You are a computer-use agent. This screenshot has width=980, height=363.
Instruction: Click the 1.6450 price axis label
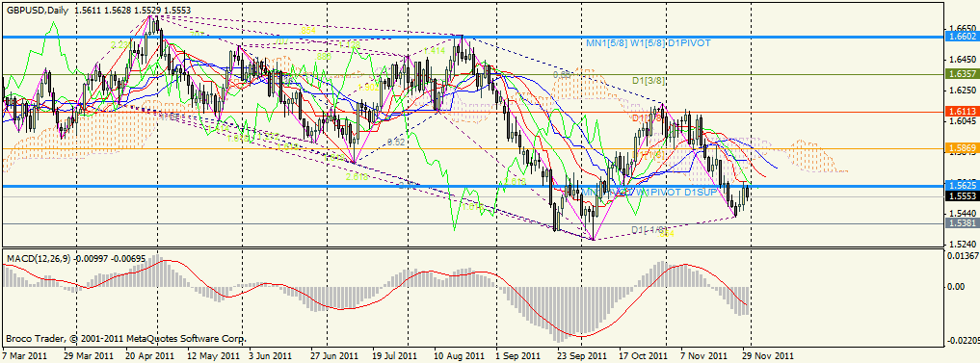(x=963, y=60)
